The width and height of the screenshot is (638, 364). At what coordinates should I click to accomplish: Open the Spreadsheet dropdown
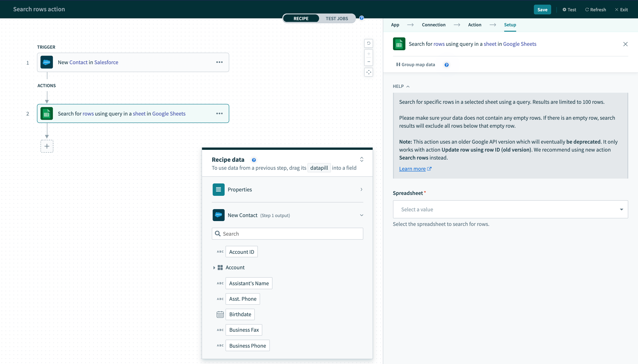coord(510,209)
